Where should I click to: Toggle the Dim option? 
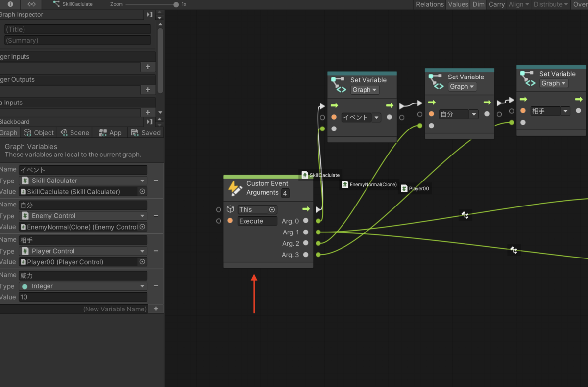tap(478, 4)
